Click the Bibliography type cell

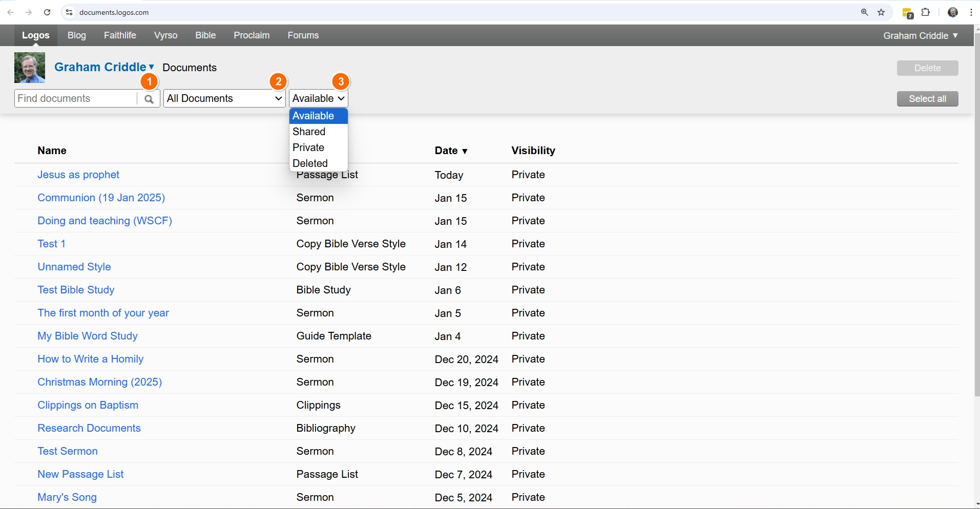tap(326, 428)
